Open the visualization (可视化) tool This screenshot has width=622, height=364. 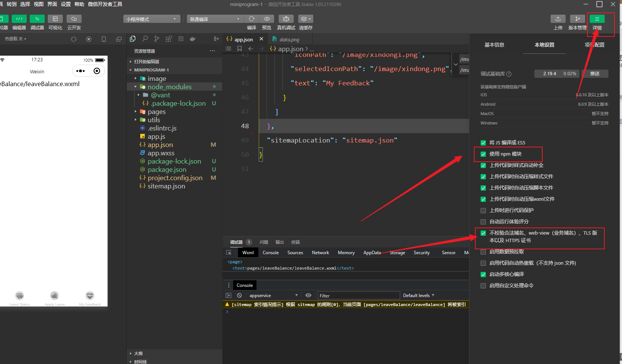[55, 19]
